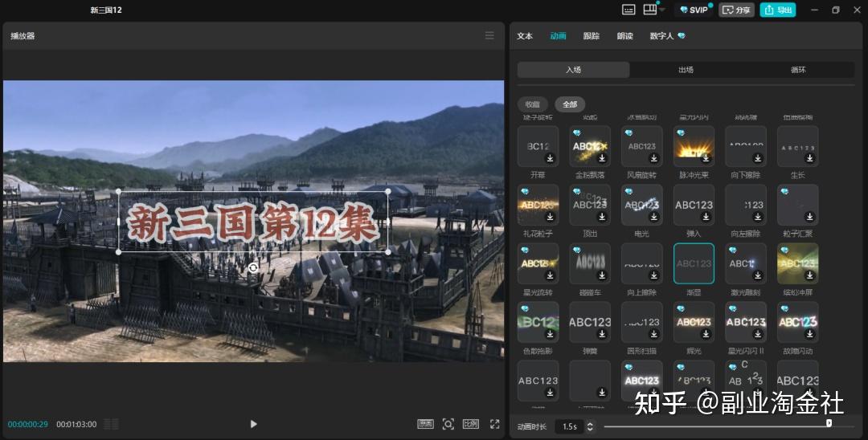Viewport: 868px width, 440px height.
Task: Download the 生长 animation
Action: pyautogui.click(x=810, y=158)
